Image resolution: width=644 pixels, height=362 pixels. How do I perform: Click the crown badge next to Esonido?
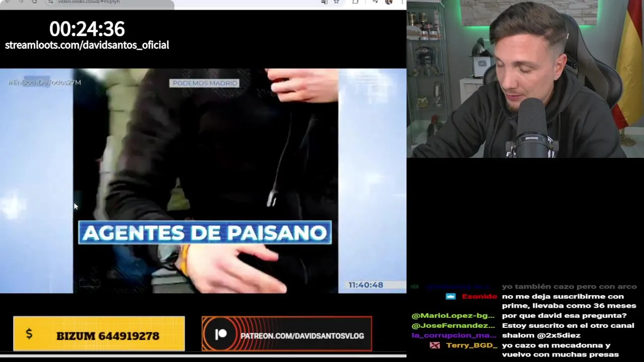(x=451, y=296)
